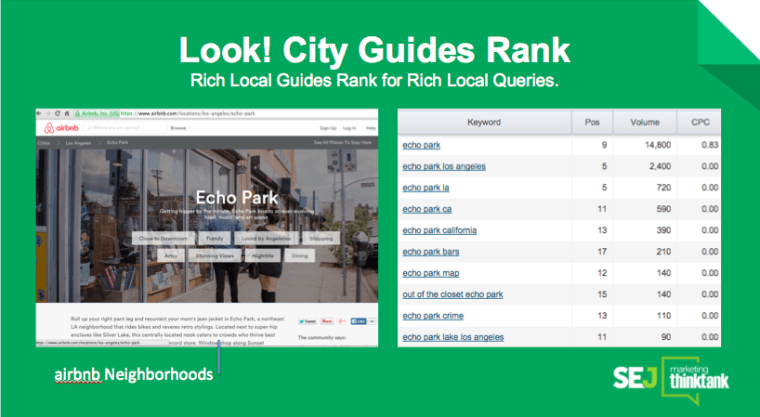The width and height of the screenshot is (760, 417).
Task: Click the airbnb.com URL in address bar
Action: click(188, 113)
